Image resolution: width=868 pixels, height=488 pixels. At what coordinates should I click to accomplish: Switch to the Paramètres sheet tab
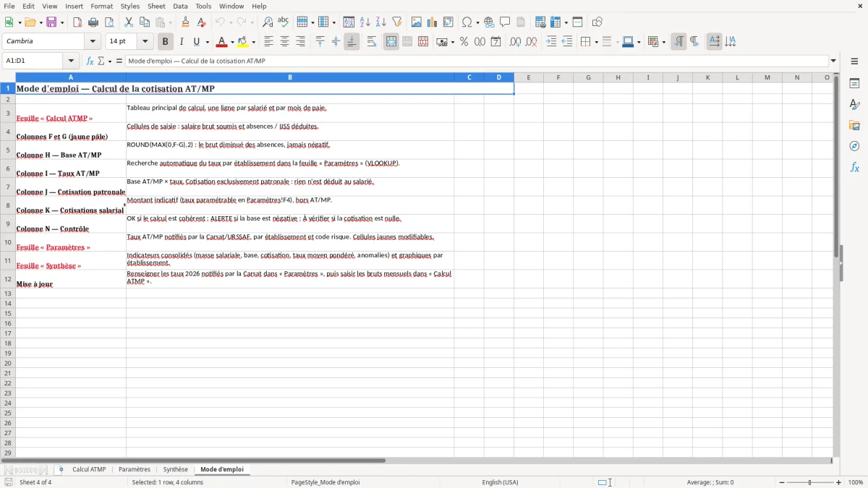coord(135,469)
